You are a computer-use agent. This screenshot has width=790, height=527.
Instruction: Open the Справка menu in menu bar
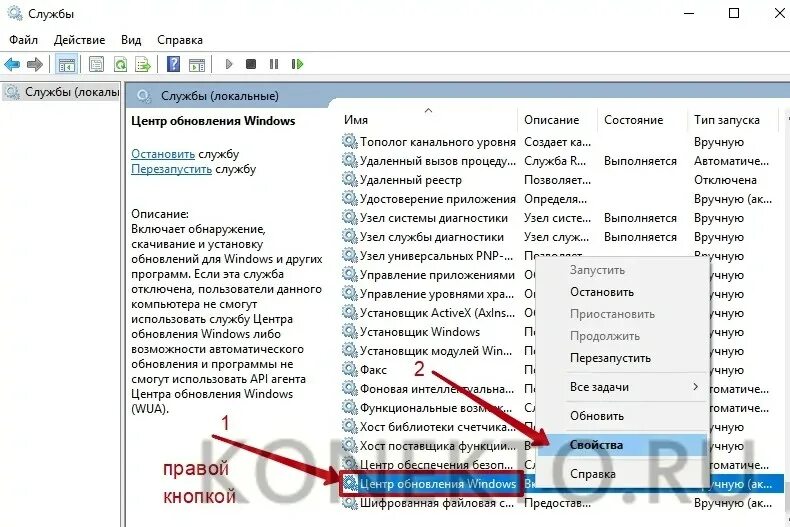click(180, 40)
